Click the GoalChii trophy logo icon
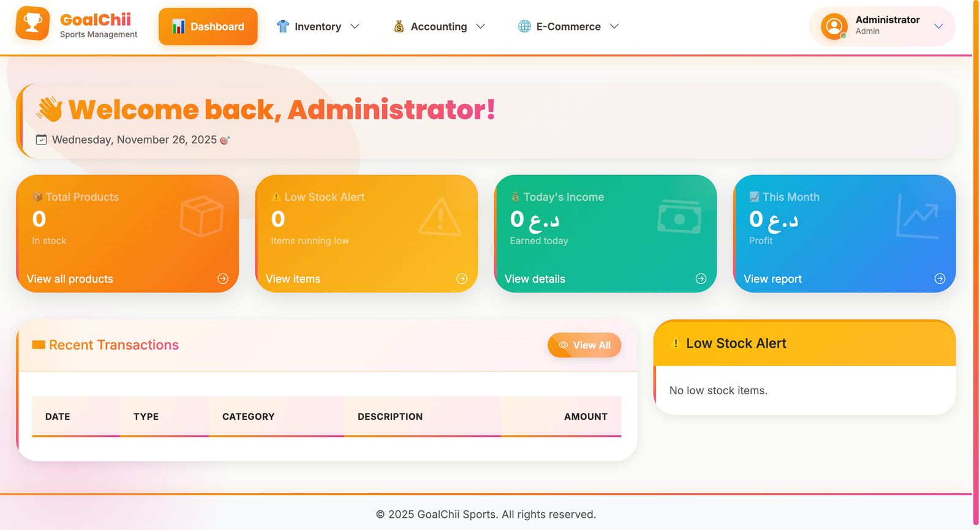980x530 pixels. (32, 24)
